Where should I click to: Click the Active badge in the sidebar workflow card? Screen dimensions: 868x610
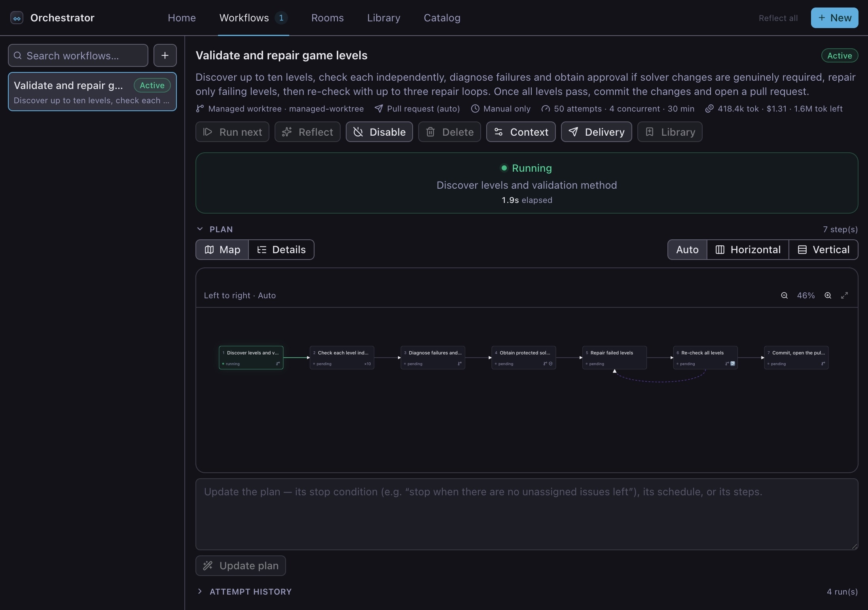click(x=152, y=85)
